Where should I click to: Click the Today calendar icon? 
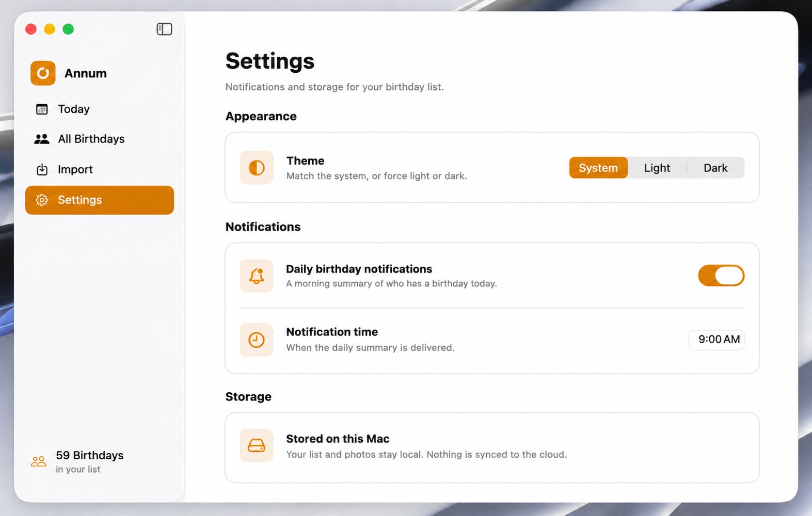[x=42, y=109]
